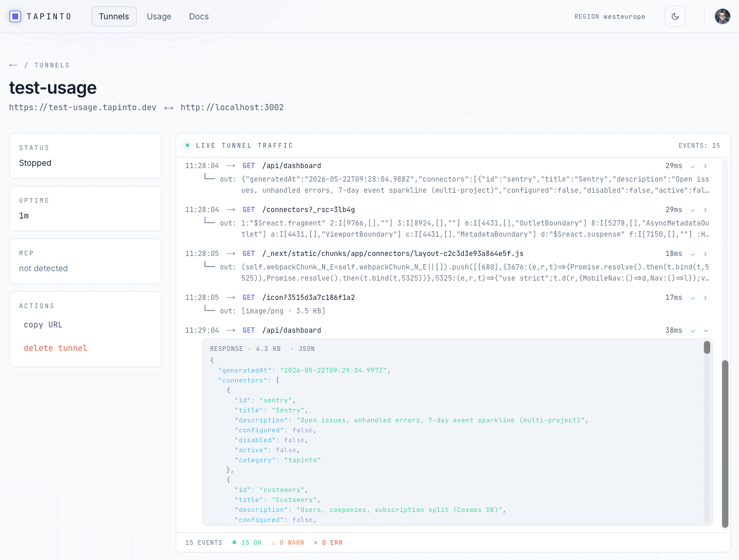
Task: Click the LIVE TUNNEL TRAFFIC heading
Action: click(244, 145)
